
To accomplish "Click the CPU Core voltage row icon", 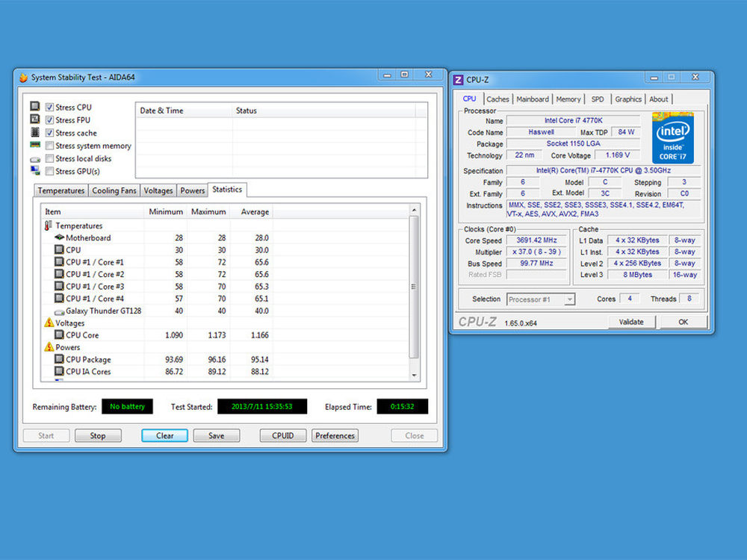I will 59,335.
